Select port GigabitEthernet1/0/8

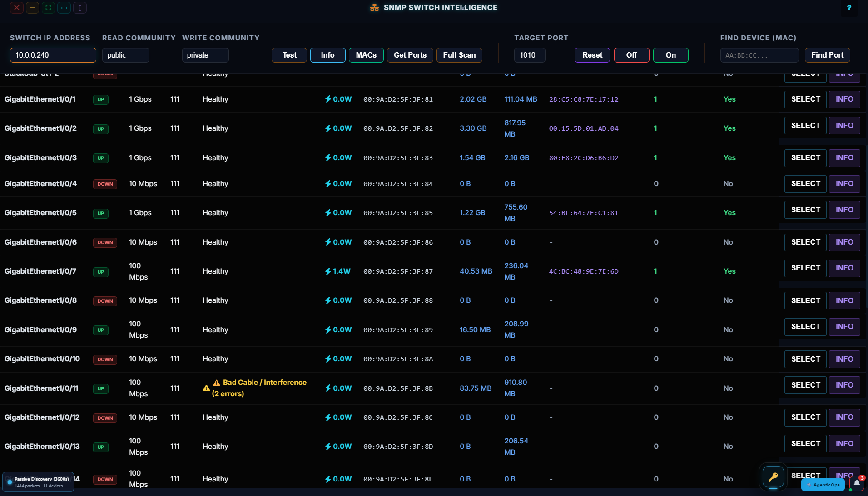pyautogui.click(x=805, y=301)
